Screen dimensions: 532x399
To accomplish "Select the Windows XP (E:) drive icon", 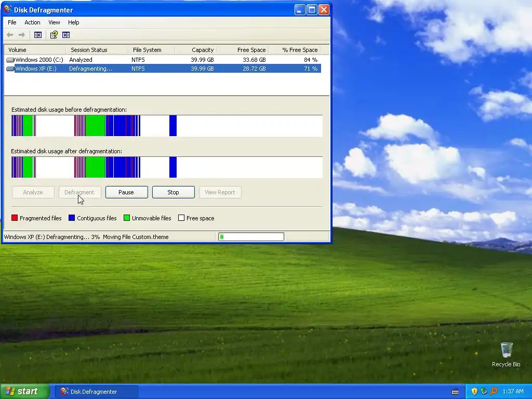I will point(10,69).
